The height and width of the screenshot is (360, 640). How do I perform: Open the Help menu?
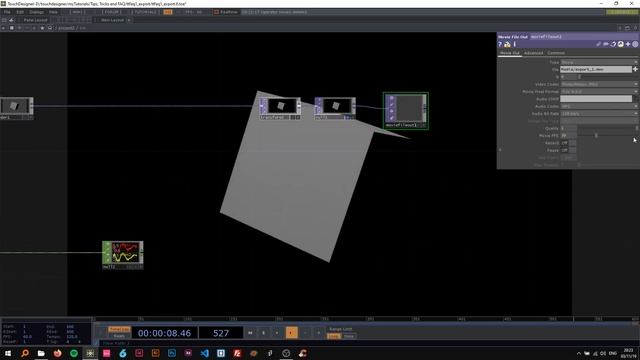(x=53, y=12)
